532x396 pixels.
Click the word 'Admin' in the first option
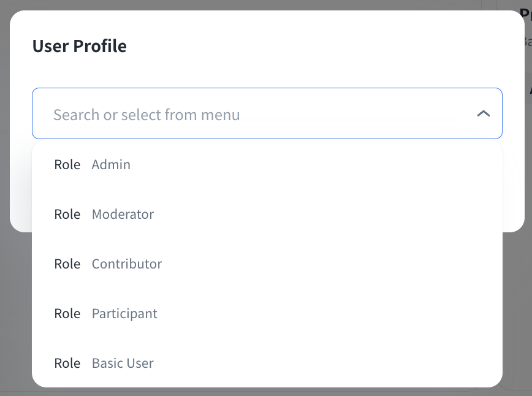tap(111, 165)
